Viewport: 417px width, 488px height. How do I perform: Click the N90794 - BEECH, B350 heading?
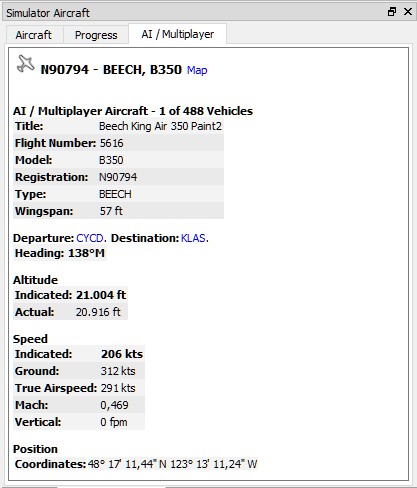pos(111,70)
